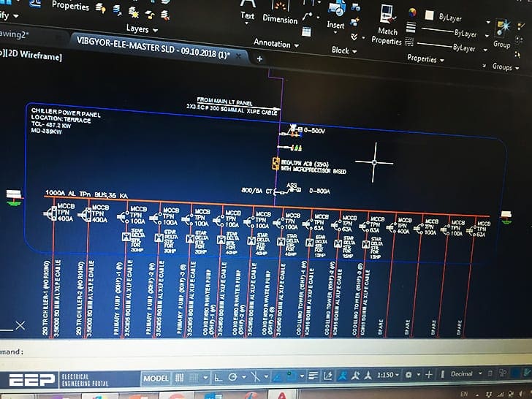Click the Group tool icon
Image resolution: width=532 pixels, height=399 pixels.
pyautogui.click(x=502, y=28)
